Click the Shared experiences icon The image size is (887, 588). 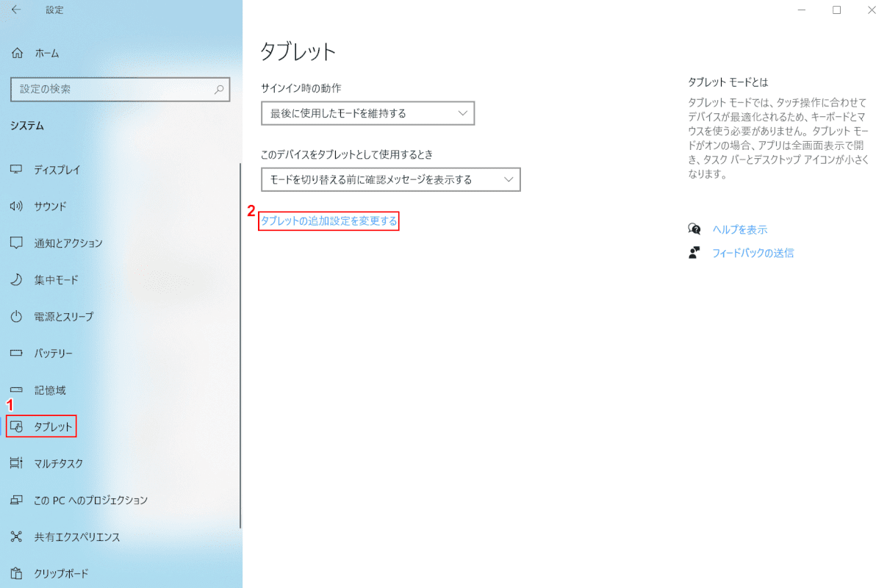[16, 537]
